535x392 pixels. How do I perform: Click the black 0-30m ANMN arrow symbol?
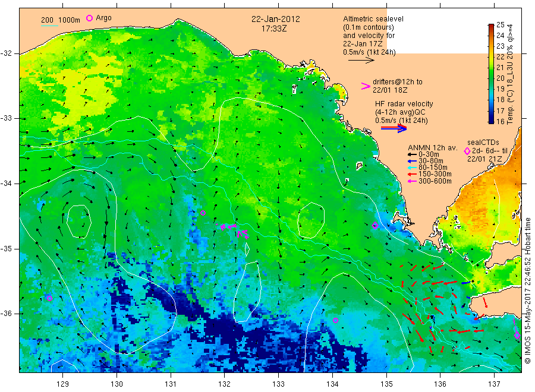tap(412, 154)
